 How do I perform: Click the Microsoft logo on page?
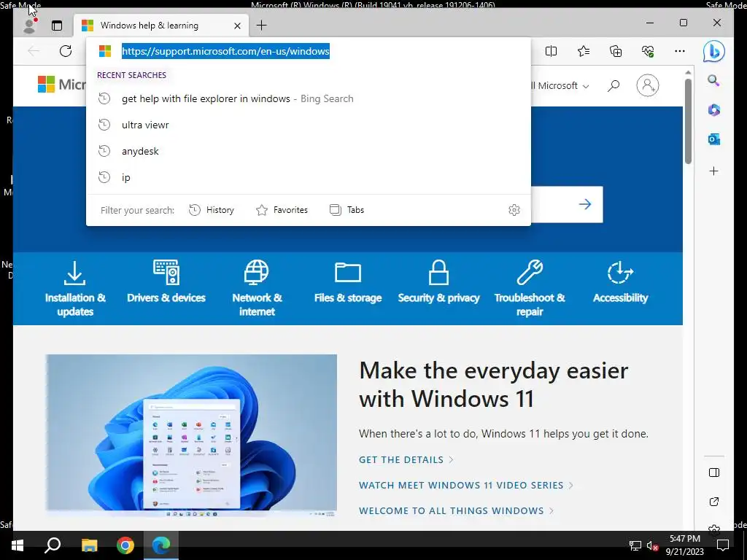62,85
